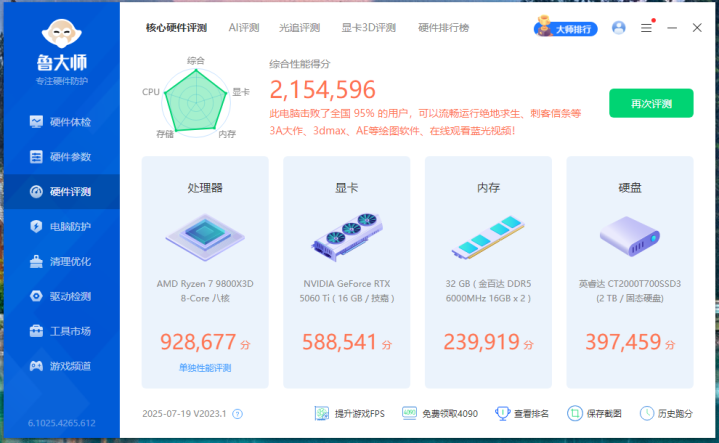Open 大师排行 ranking button
This screenshot has width=719, height=443.
566,28
